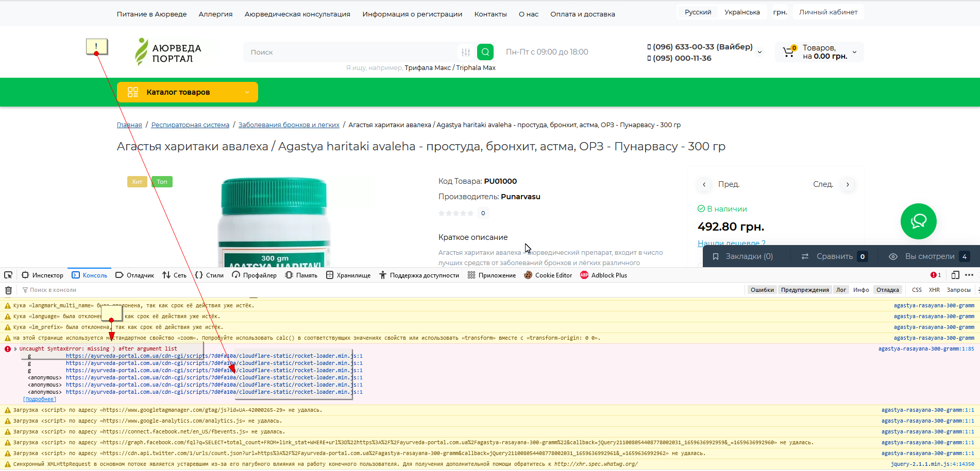Click the shopping cart icon
This screenshot has width=980, height=471.
click(788, 51)
